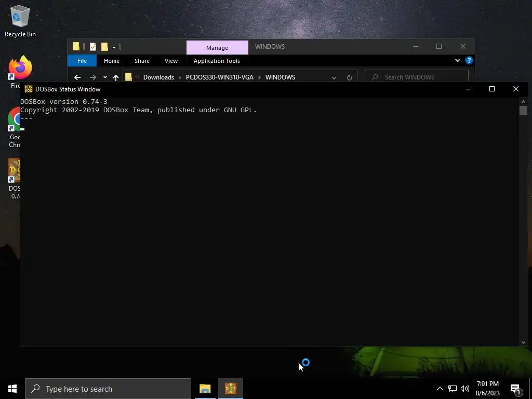The width and height of the screenshot is (532, 399).
Task: Open the View ribbon tab in Explorer
Action: coord(171,61)
